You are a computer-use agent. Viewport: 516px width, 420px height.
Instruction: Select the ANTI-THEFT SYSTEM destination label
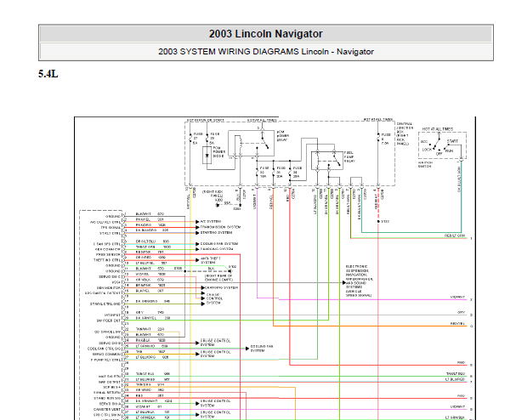(x=211, y=260)
